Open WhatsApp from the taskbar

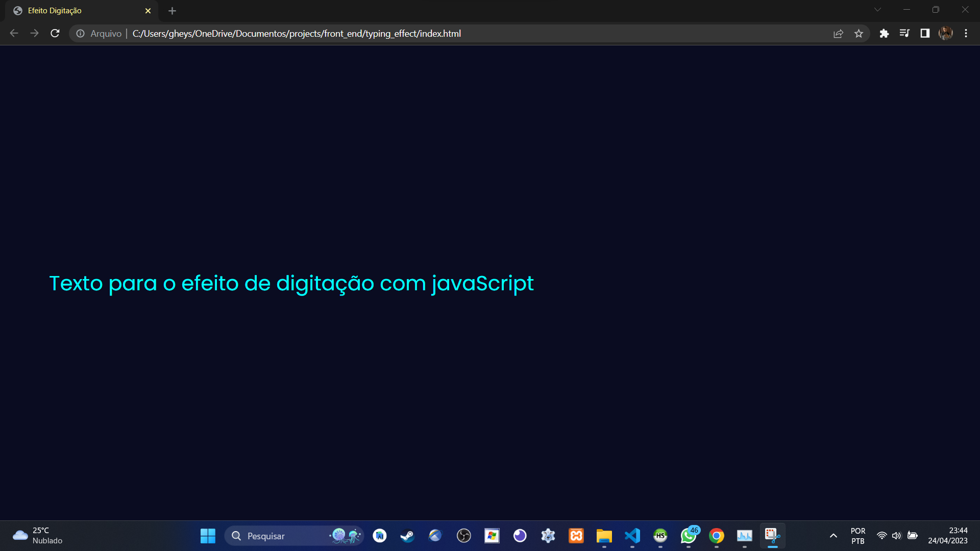tap(688, 536)
